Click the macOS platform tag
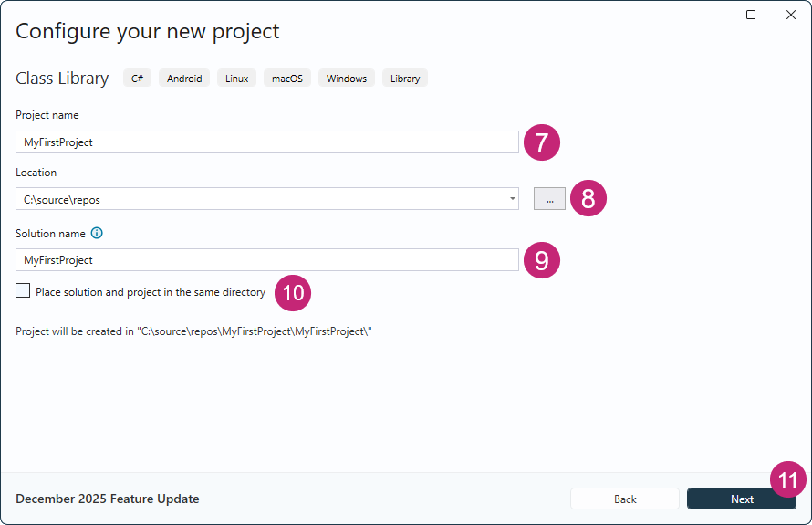The height and width of the screenshot is (525, 812). tap(287, 79)
